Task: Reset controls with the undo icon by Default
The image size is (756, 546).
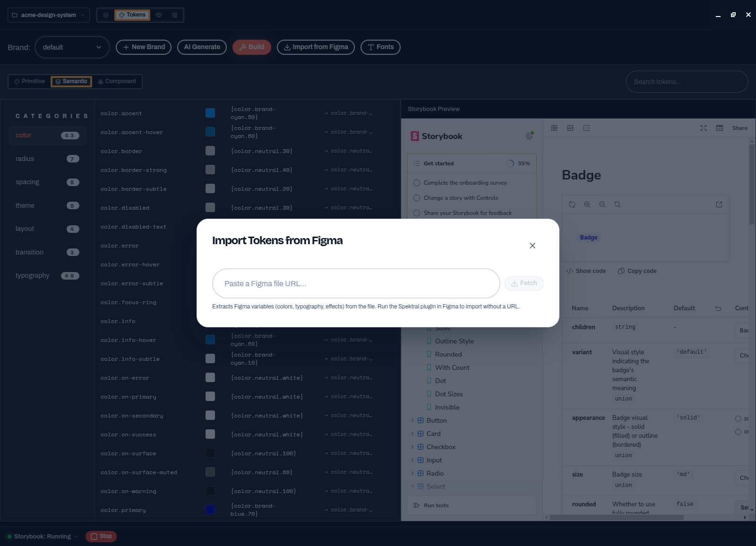Action: point(718,308)
